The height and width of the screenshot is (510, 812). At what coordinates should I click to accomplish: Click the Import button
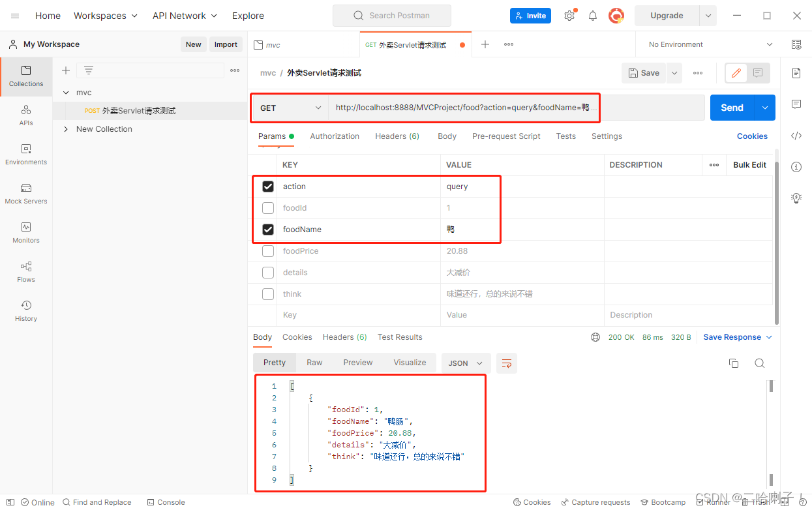point(226,44)
